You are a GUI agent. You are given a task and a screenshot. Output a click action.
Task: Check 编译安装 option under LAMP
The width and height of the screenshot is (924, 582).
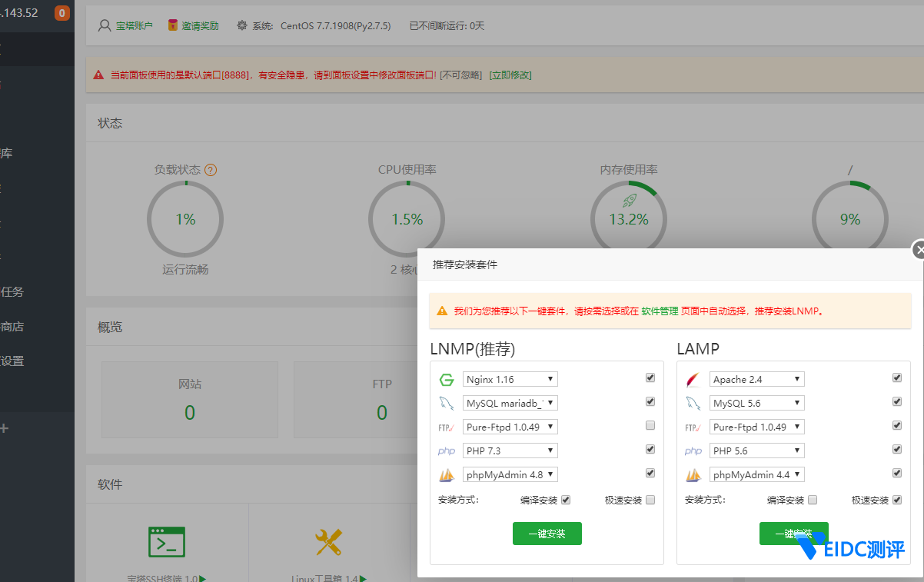(813, 500)
